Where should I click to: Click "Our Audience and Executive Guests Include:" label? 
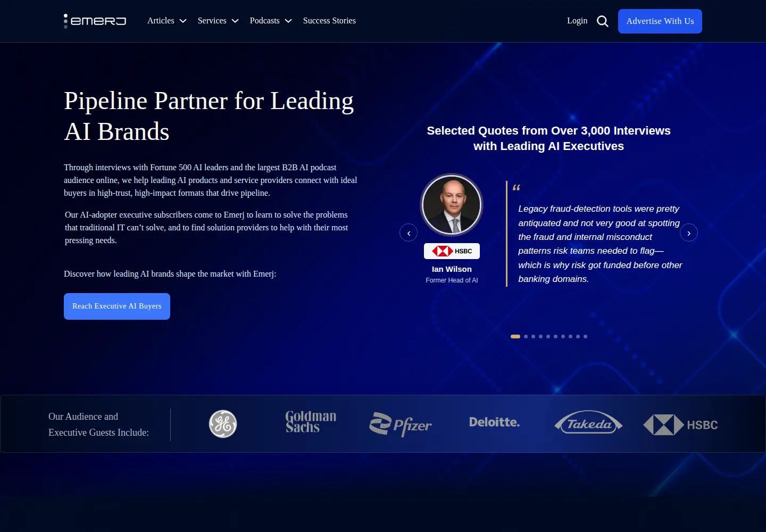click(x=99, y=425)
